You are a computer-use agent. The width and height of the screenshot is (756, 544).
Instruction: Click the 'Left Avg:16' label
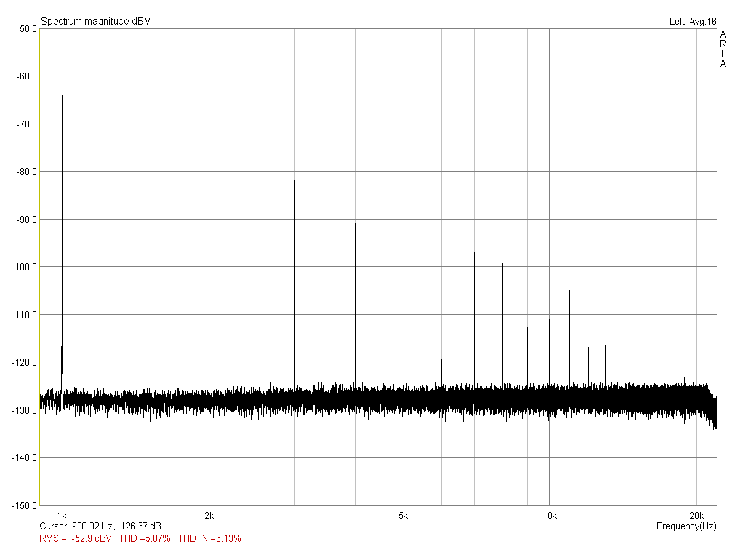[693, 22]
